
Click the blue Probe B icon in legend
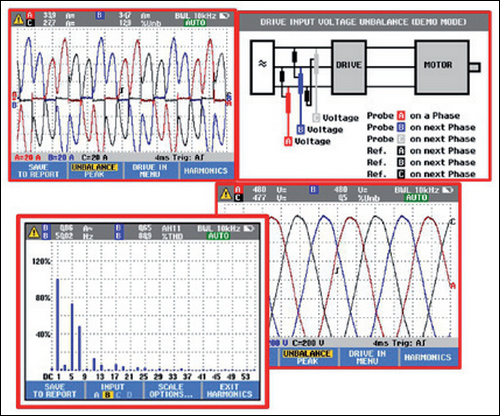[x=401, y=127]
